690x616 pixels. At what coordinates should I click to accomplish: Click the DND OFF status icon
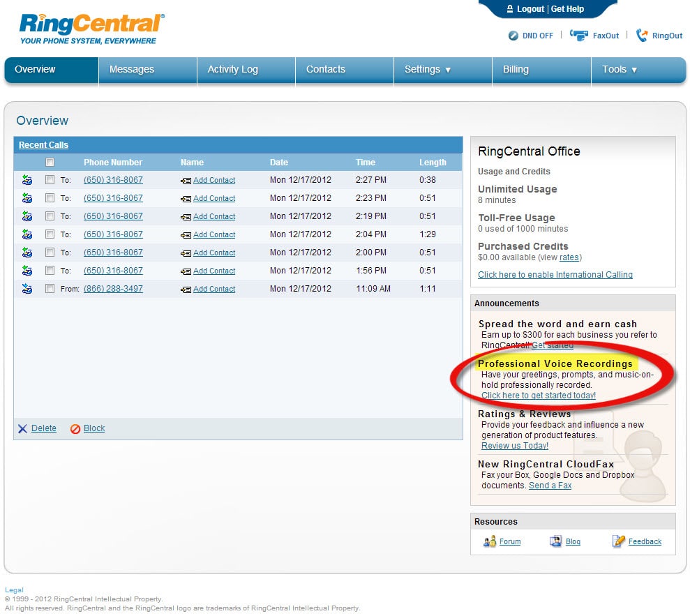click(x=513, y=36)
